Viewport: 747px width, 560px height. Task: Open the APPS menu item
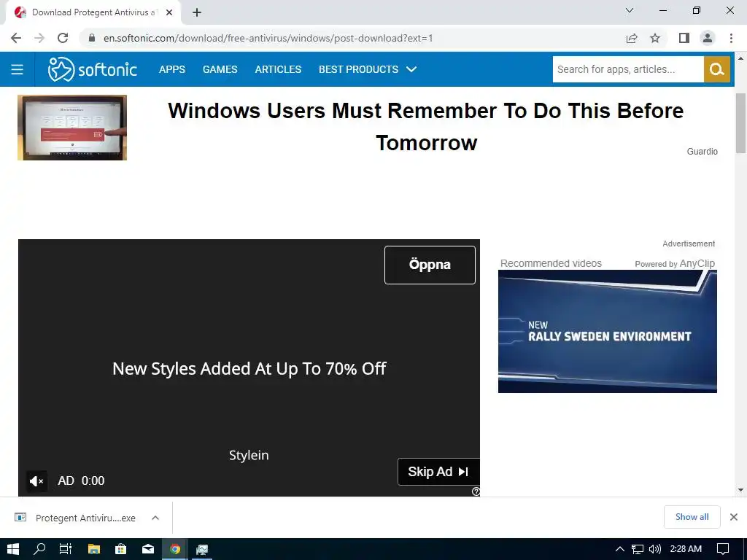[x=172, y=69]
